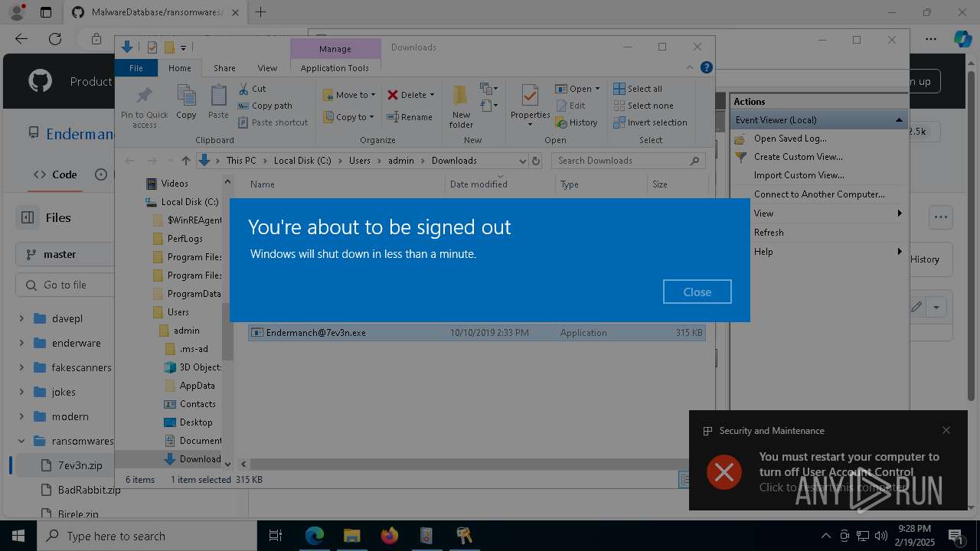This screenshot has width=980, height=551.
Task: Select PerfLogs folder in tree
Action: tap(185, 239)
